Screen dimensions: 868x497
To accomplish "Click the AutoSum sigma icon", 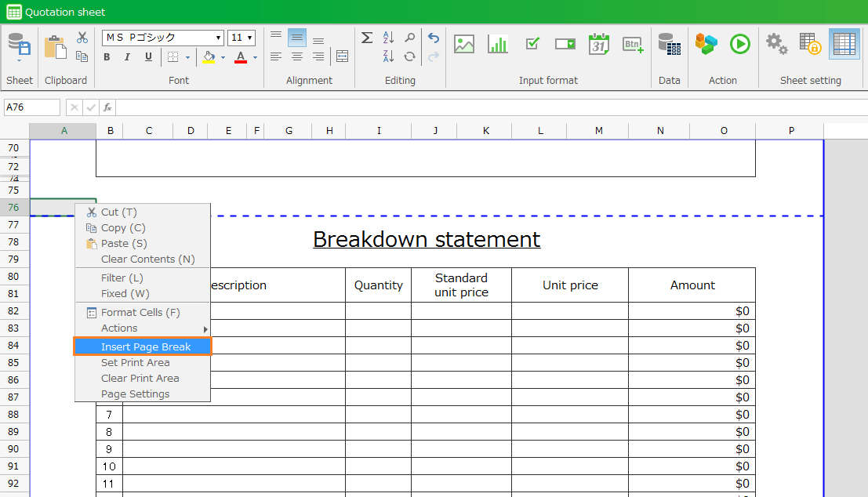I will 367,38.
